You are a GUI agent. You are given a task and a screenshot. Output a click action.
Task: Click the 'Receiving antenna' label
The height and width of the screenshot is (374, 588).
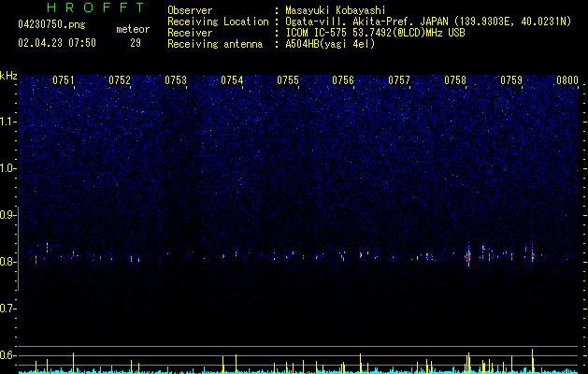(215, 44)
